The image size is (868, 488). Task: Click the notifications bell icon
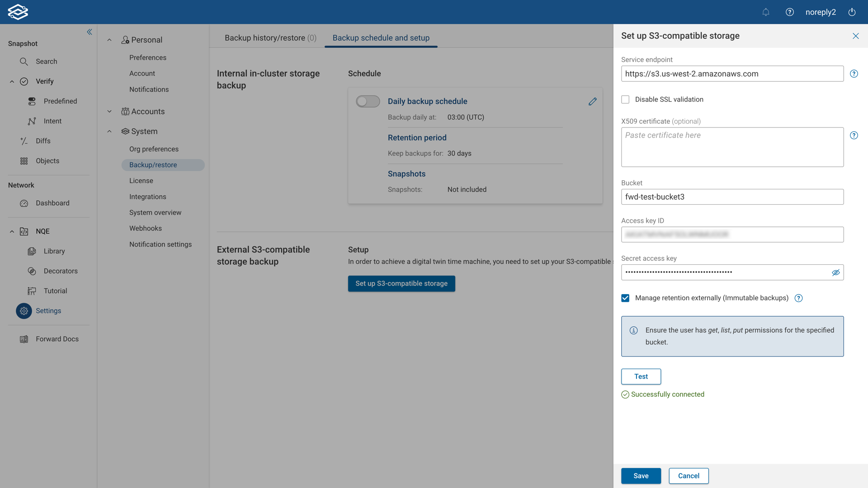765,12
